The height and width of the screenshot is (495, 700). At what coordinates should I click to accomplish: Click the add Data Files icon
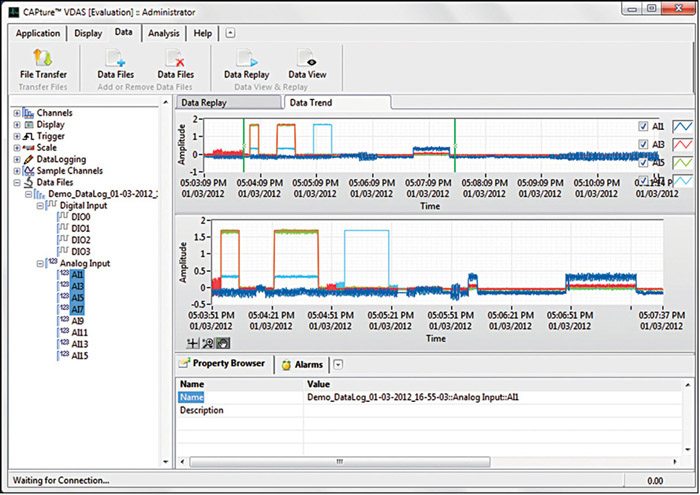(x=115, y=58)
